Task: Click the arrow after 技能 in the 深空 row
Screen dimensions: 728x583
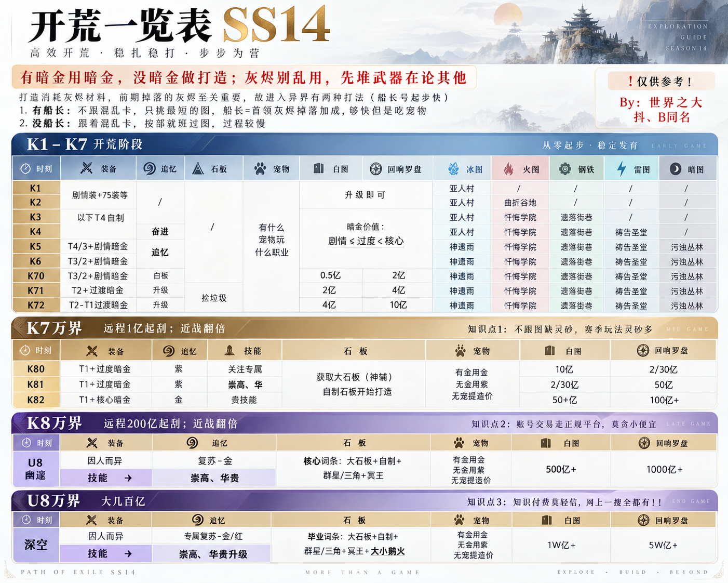Action: (x=128, y=554)
